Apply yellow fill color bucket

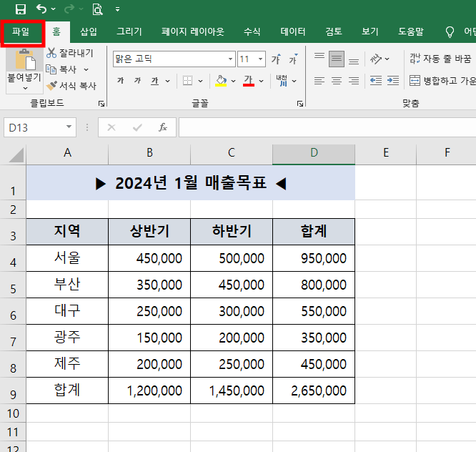(221, 81)
